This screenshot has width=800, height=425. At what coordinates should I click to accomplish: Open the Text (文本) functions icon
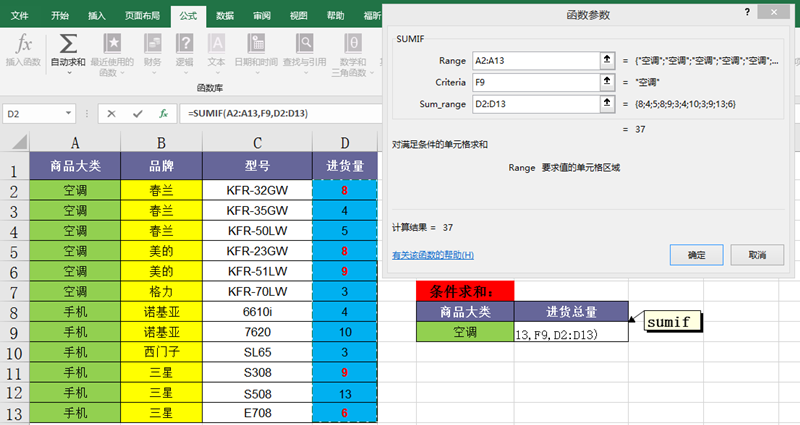pyautogui.click(x=216, y=44)
